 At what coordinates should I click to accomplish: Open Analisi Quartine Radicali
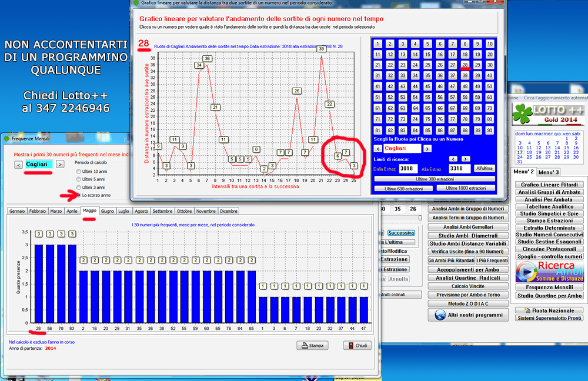click(468, 278)
